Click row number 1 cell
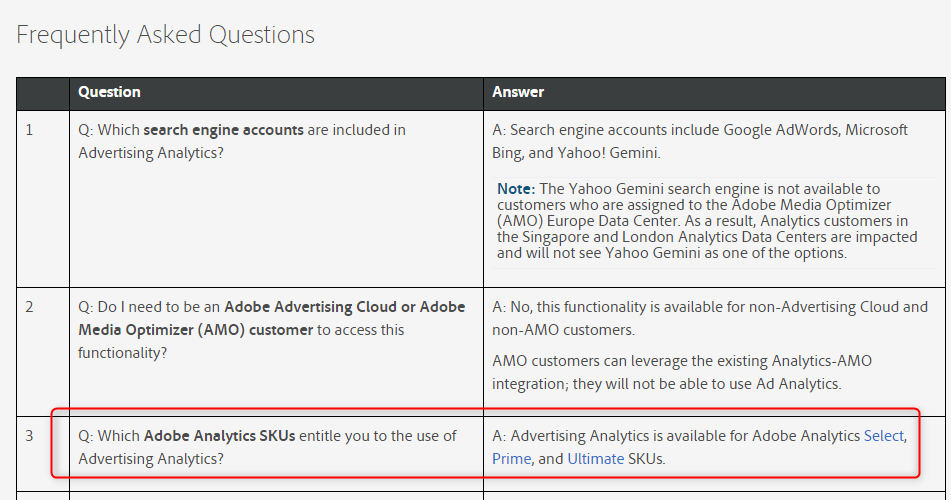951x500 pixels. [43, 199]
